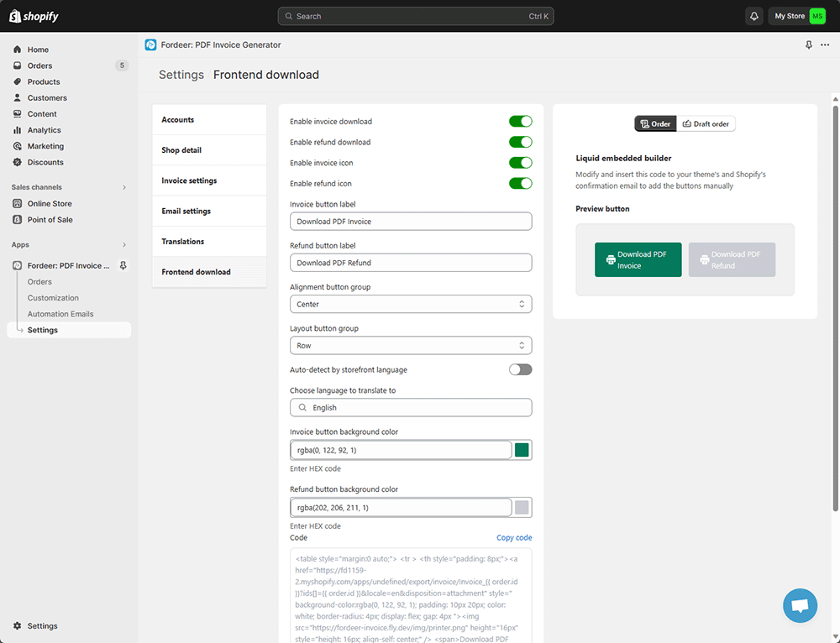Switch preview to Order

(x=655, y=123)
